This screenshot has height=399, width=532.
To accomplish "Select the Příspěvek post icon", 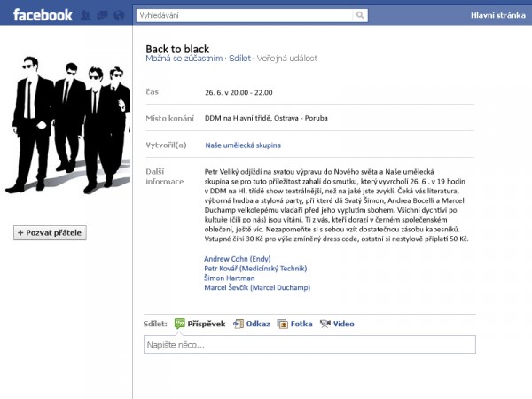I will pyautogui.click(x=179, y=324).
